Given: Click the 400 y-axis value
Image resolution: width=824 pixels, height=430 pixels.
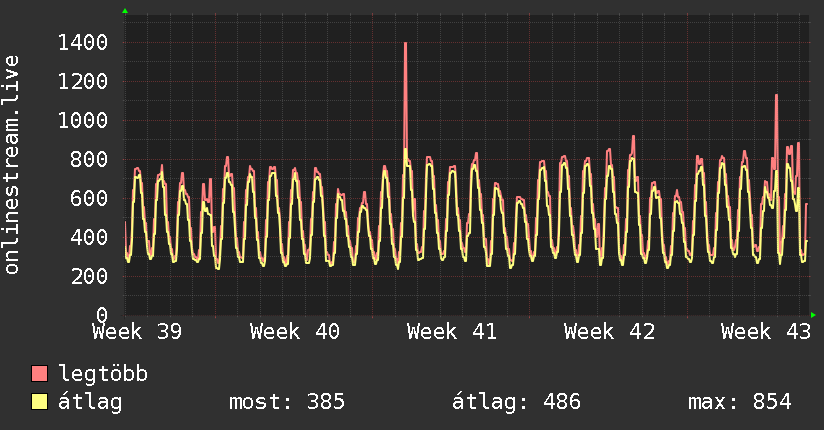Looking at the screenshot, I should pos(89,237).
